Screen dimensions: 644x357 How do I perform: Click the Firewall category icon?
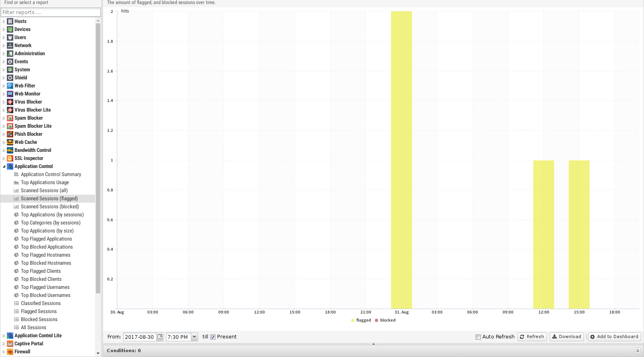[10, 352]
